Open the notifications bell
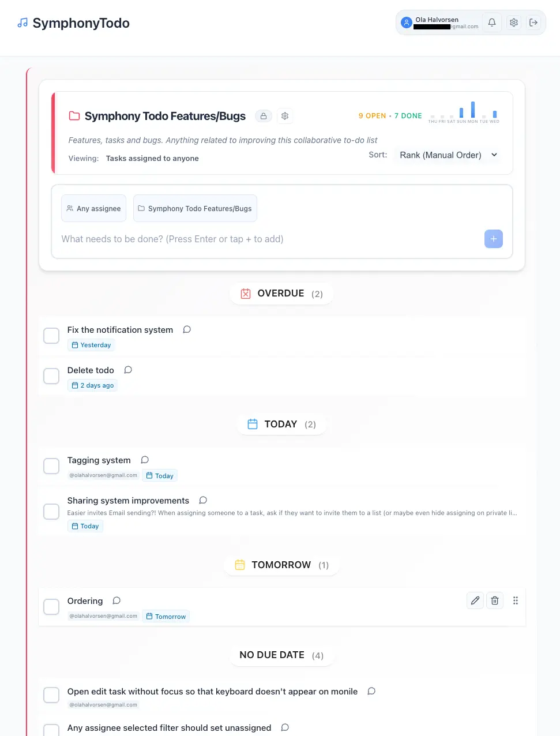The image size is (560, 736). click(492, 22)
